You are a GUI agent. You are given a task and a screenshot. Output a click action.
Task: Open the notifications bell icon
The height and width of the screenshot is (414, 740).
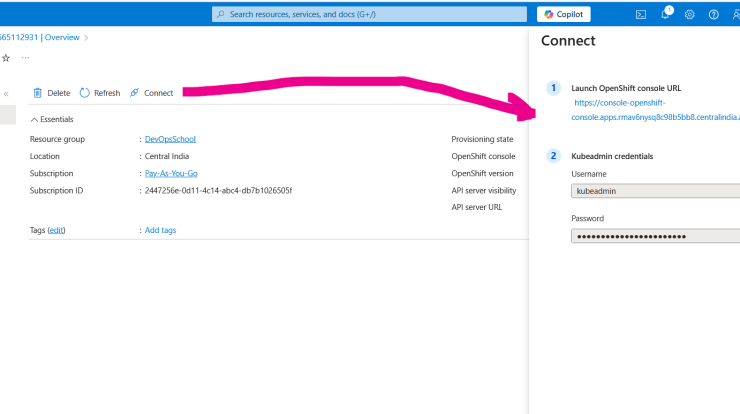click(x=665, y=14)
